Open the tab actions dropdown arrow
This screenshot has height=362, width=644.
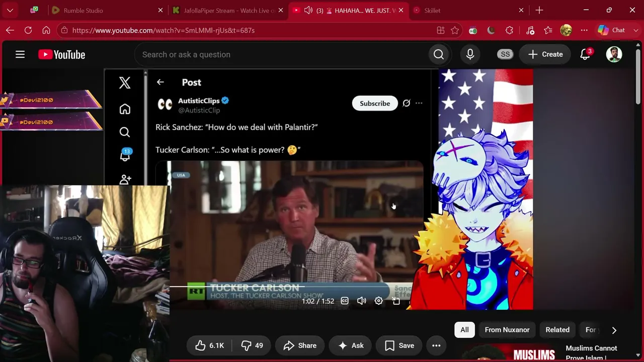(x=10, y=10)
